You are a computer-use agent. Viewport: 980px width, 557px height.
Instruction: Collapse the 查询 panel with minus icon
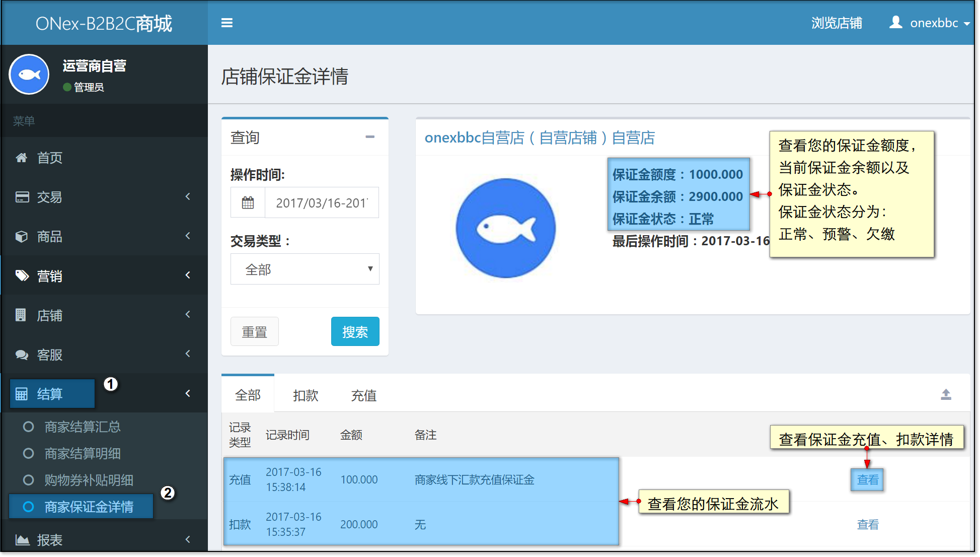370,137
